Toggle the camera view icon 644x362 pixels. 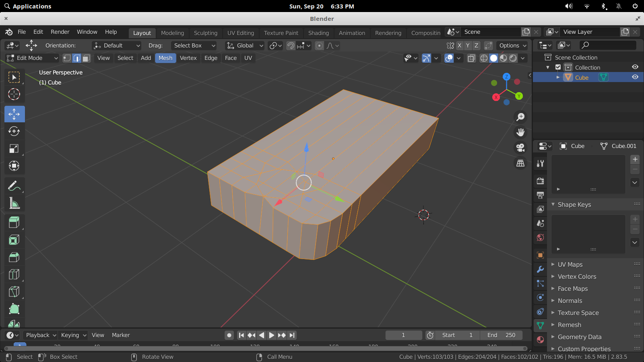(520, 148)
